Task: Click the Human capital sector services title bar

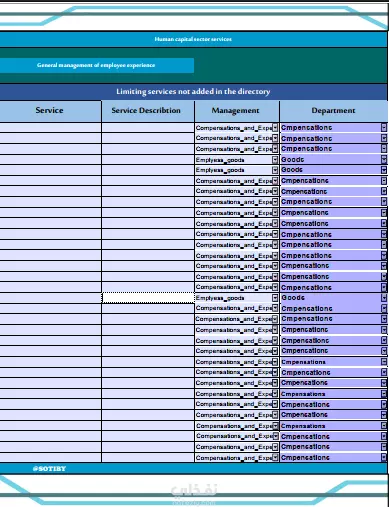Action: click(x=193, y=39)
